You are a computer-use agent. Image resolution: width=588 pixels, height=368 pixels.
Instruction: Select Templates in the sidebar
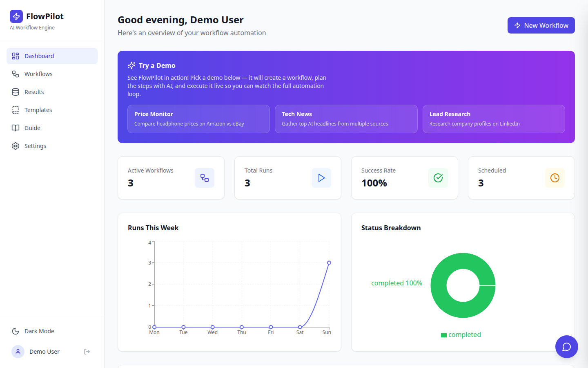click(x=52, y=110)
